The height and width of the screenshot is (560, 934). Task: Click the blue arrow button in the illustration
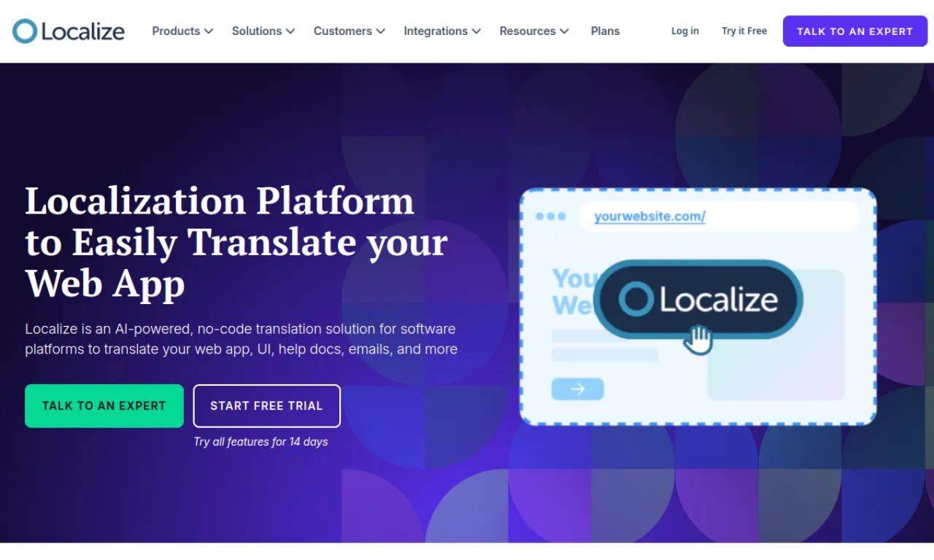577,389
